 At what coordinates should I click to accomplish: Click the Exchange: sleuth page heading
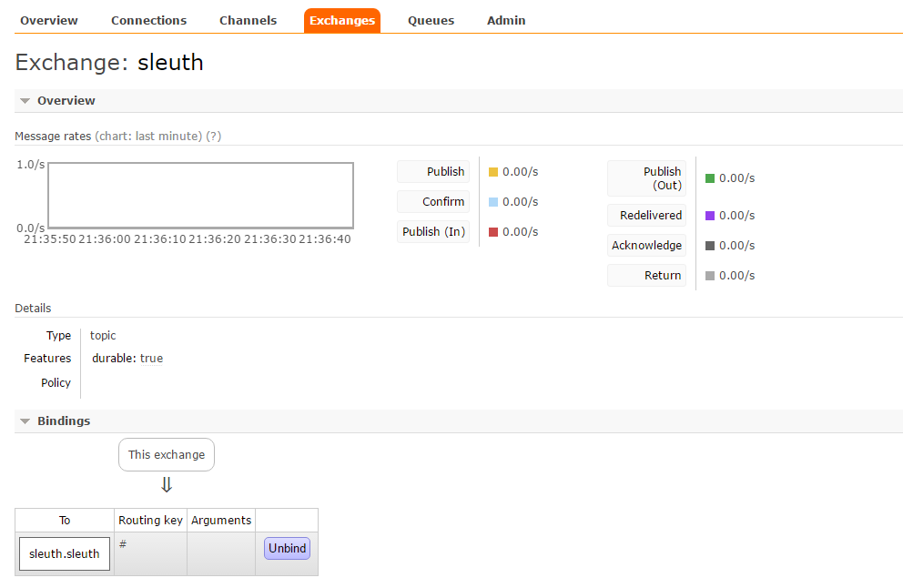pos(109,62)
